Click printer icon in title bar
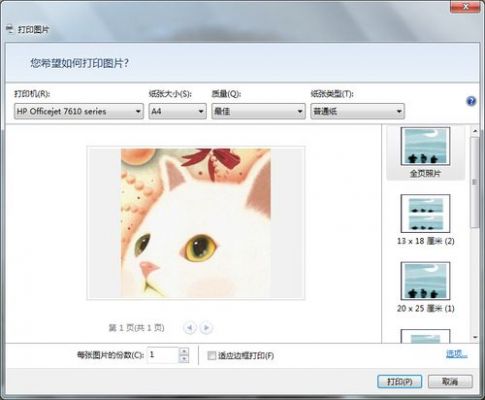This screenshot has width=485, height=400. tap(10, 29)
